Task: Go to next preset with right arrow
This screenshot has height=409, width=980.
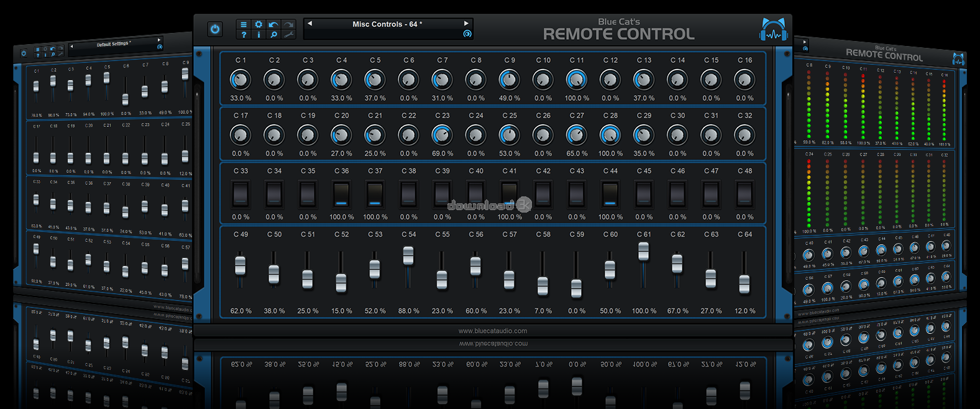Action: (x=467, y=24)
